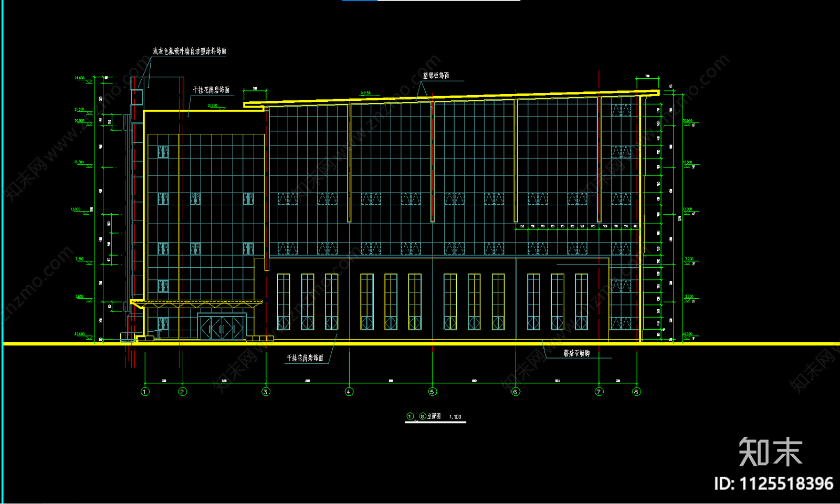Image resolution: width=840 pixels, height=504 pixels.
Task: Click the "干挂花岗岩饰面" label below the ground line
Action: [305, 358]
